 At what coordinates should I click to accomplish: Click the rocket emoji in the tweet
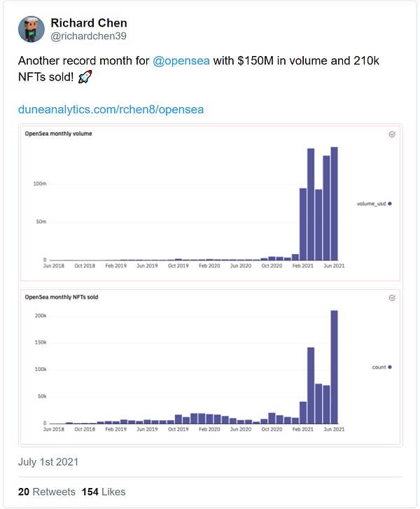tap(85, 78)
